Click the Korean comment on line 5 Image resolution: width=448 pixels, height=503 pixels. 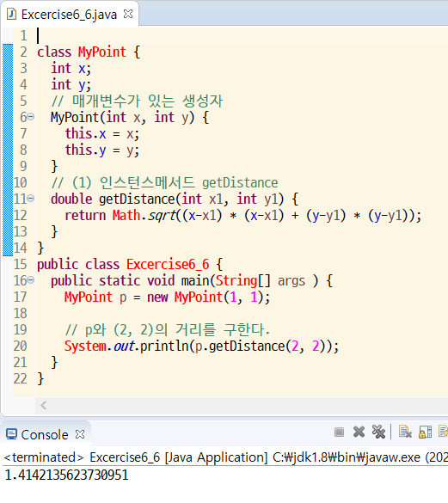[x=137, y=101]
